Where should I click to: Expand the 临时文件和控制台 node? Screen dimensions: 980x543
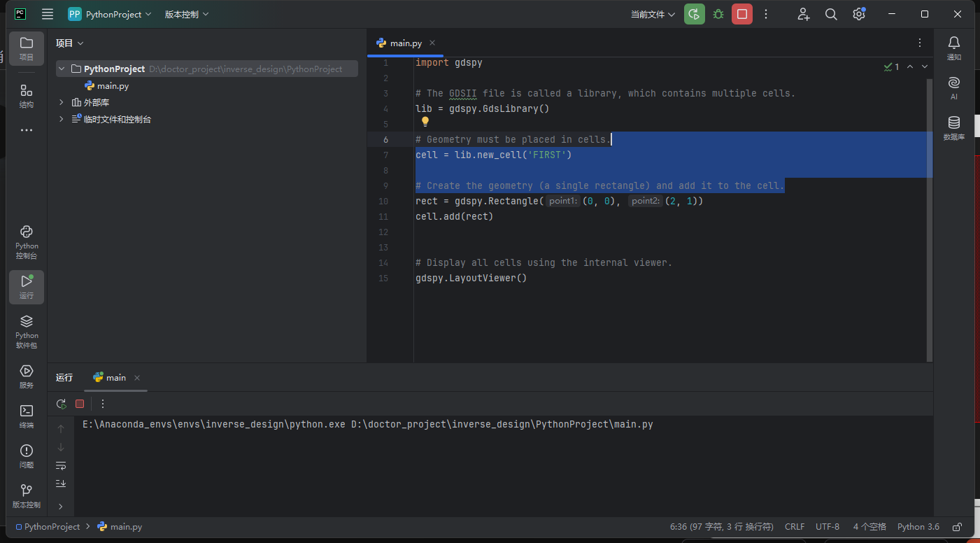tap(61, 119)
